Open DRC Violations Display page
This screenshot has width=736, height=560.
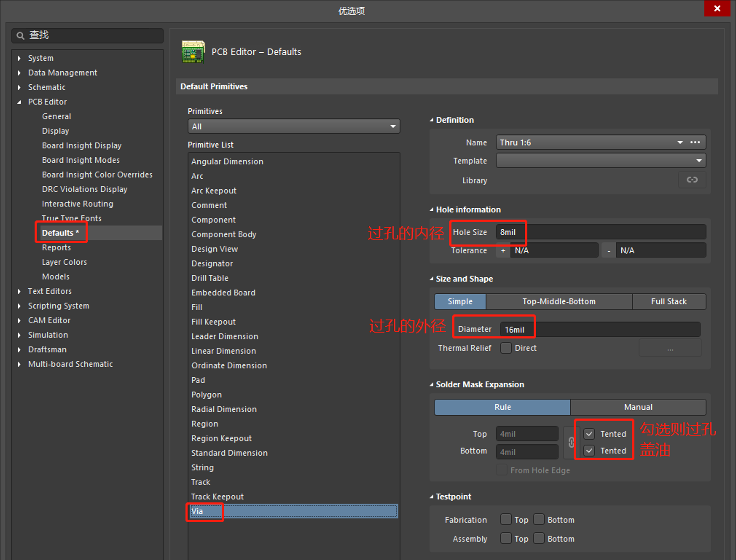(85, 189)
